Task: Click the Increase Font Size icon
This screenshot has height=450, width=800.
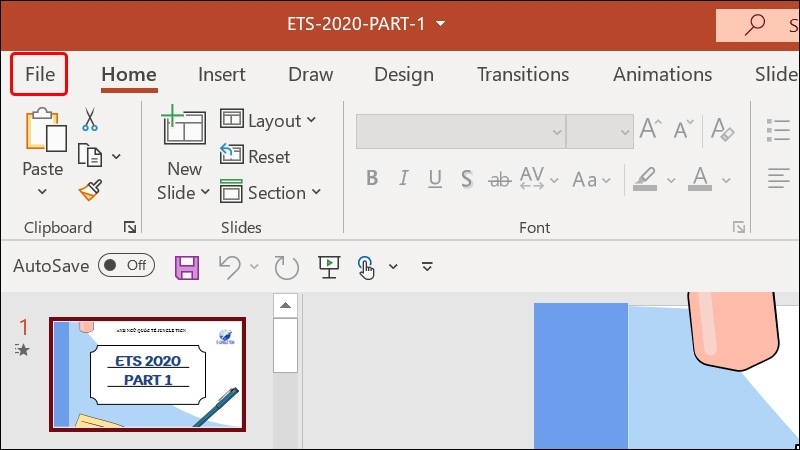Action: tap(651, 130)
